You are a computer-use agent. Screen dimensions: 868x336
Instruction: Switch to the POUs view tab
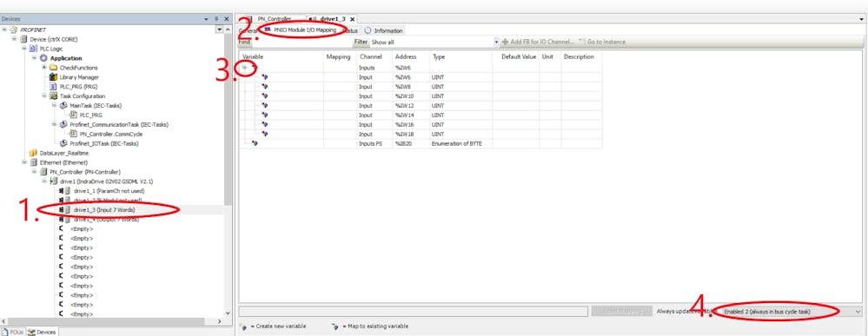(x=13, y=332)
